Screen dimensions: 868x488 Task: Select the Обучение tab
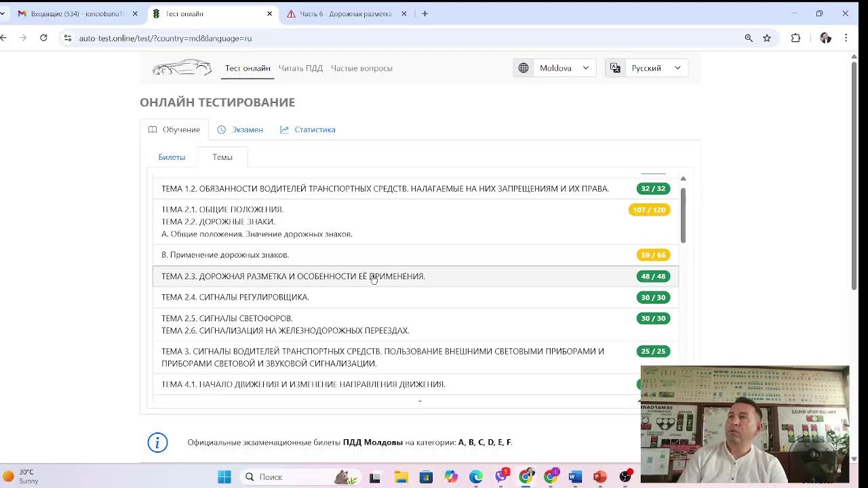174,129
